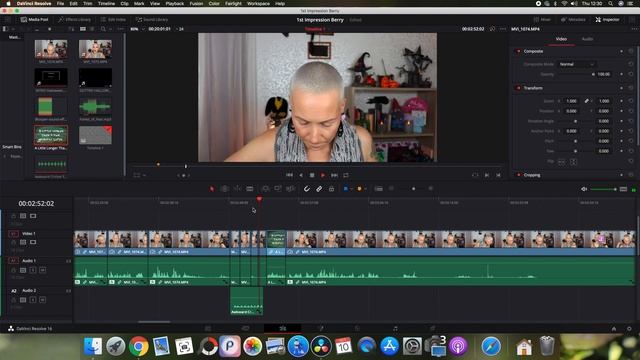
Task: Click the Zoom X 1.000 field
Action: pyautogui.click(x=571, y=101)
